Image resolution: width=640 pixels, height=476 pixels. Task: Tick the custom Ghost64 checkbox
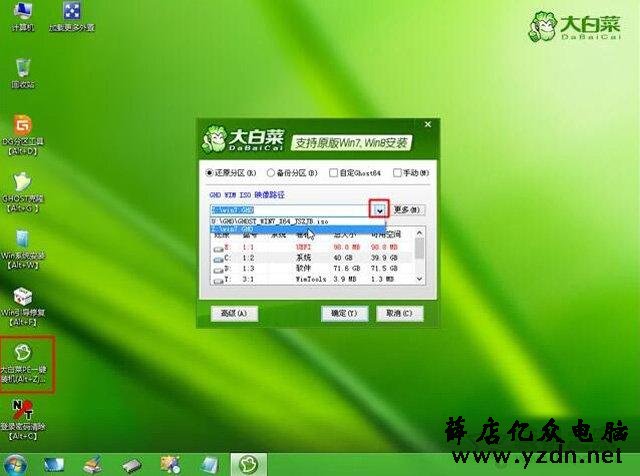(333, 173)
